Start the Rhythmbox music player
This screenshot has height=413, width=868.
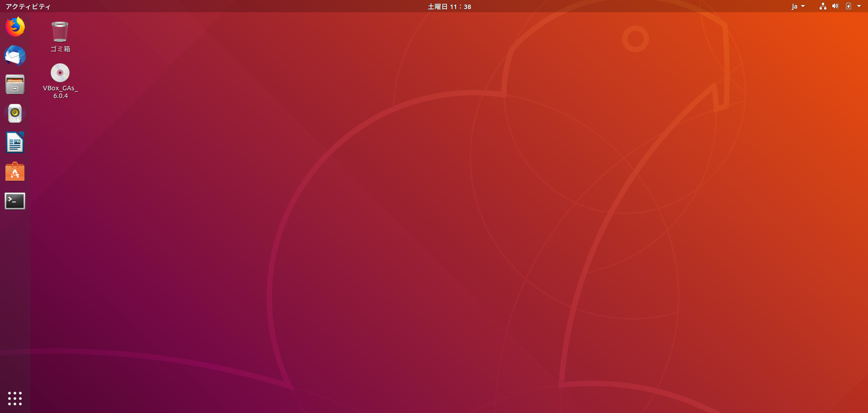[x=15, y=113]
